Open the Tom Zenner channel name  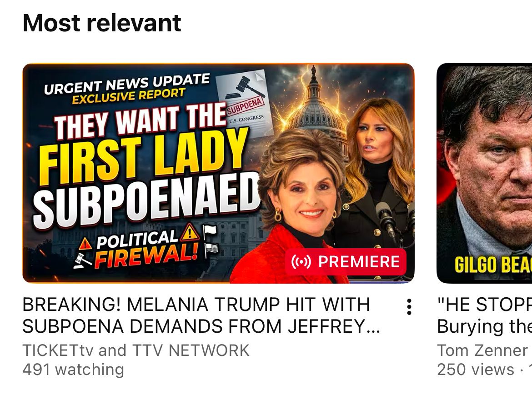tap(482, 350)
